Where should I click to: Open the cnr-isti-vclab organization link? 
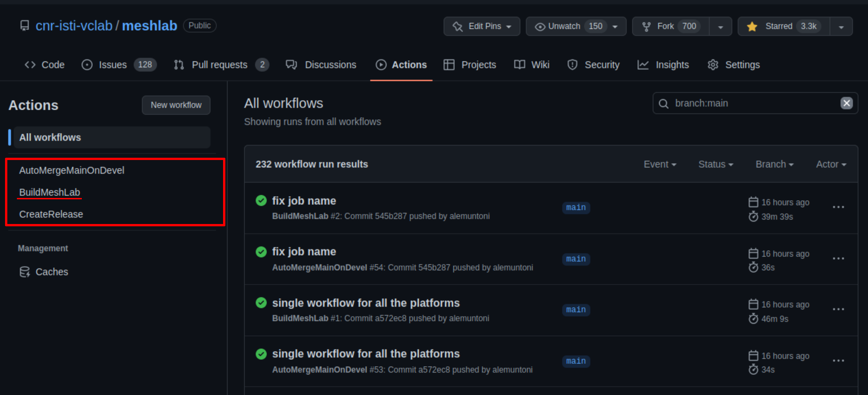(x=74, y=26)
